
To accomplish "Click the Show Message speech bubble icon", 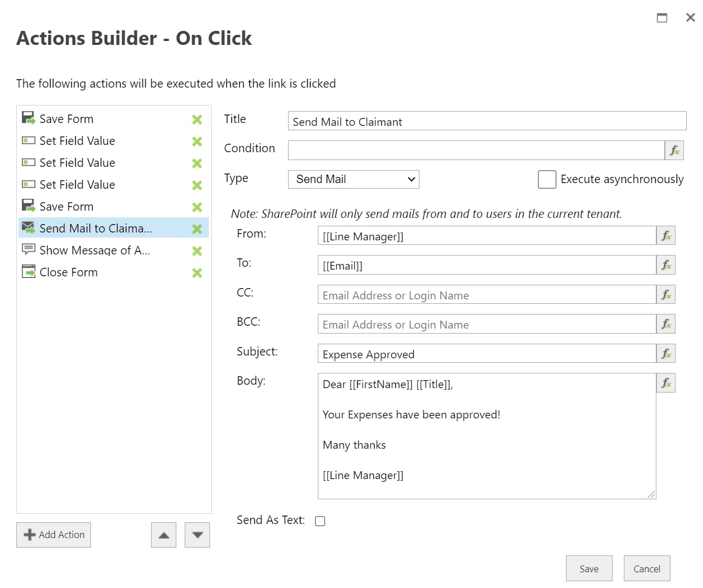I will (x=28, y=249).
